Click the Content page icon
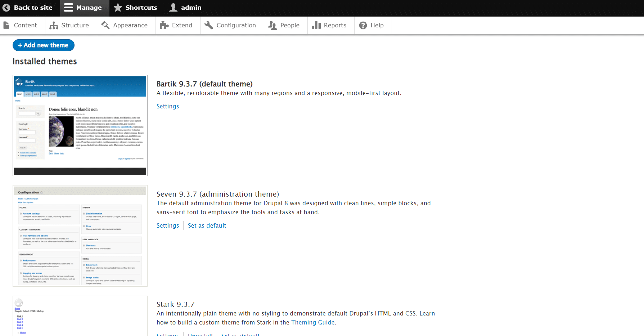The width and height of the screenshot is (644, 336). coord(6,25)
